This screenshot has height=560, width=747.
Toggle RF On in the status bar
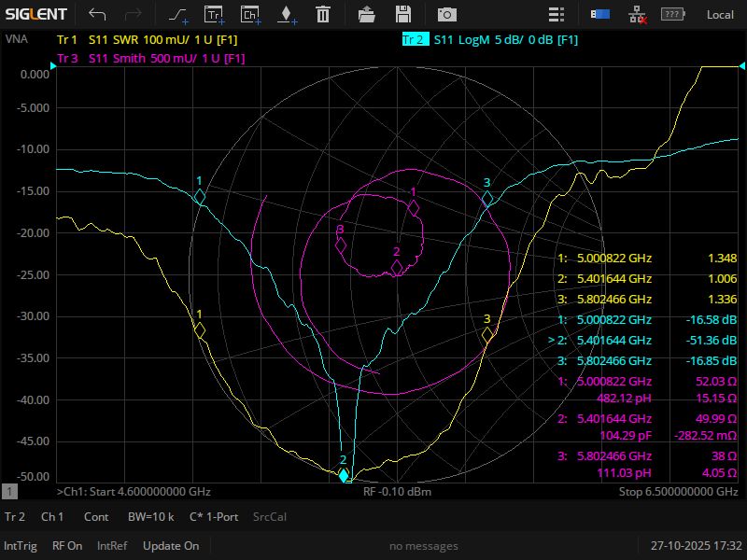tap(67, 546)
